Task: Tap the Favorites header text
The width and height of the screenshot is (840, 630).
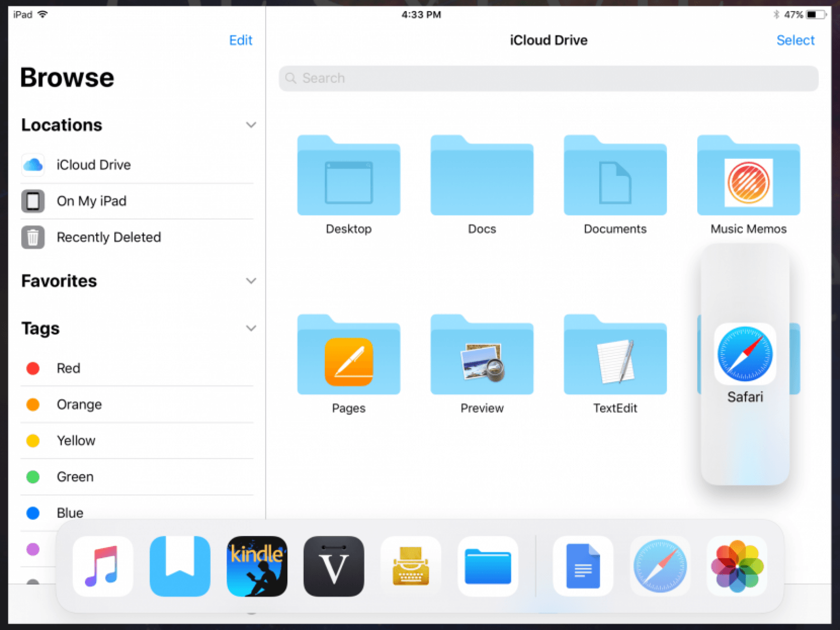Action: [59, 281]
